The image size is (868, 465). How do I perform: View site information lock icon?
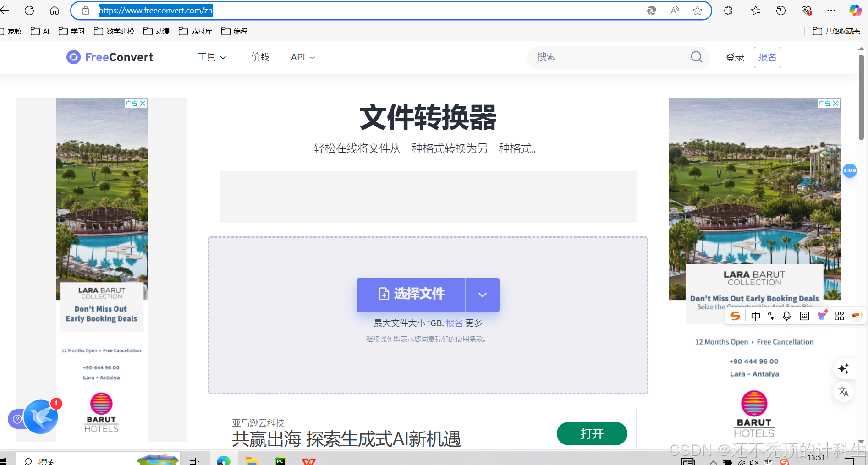click(86, 11)
